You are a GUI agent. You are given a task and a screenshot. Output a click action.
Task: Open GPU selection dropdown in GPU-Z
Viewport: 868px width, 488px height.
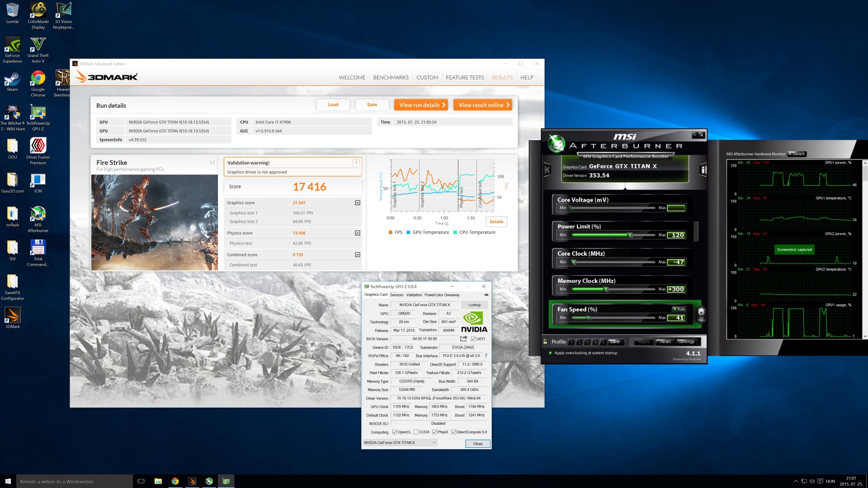400,443
